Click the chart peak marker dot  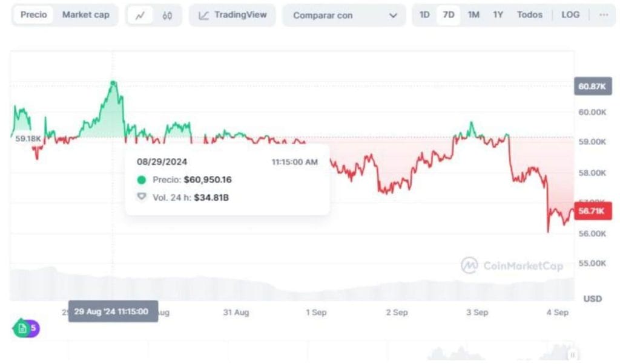pyautogui.click(x=113, y=83)
